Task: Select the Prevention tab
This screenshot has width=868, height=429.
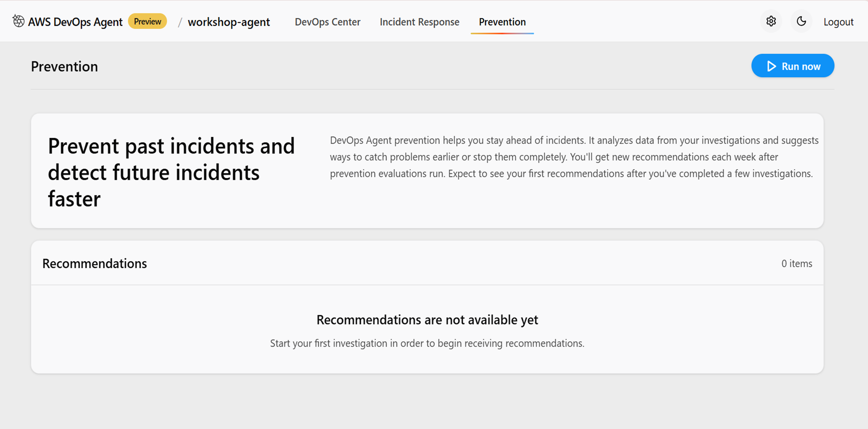Action: (x=502, y=22)
